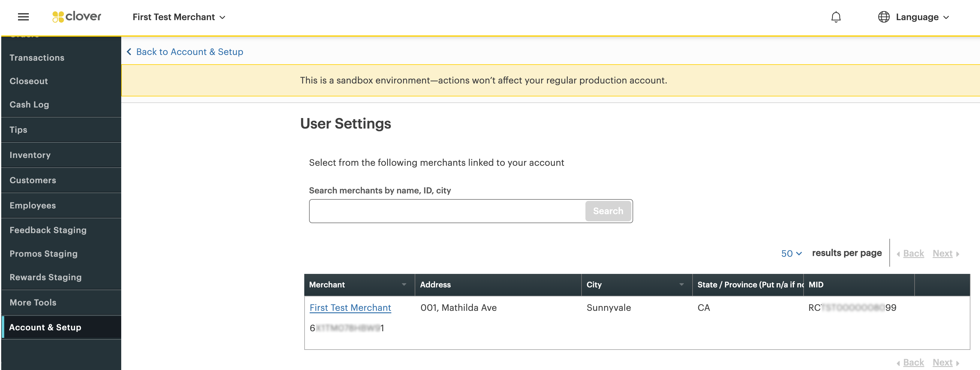The image size is (980, 370).
Task: Go to Inventory section
Action: tap(30, 155)
